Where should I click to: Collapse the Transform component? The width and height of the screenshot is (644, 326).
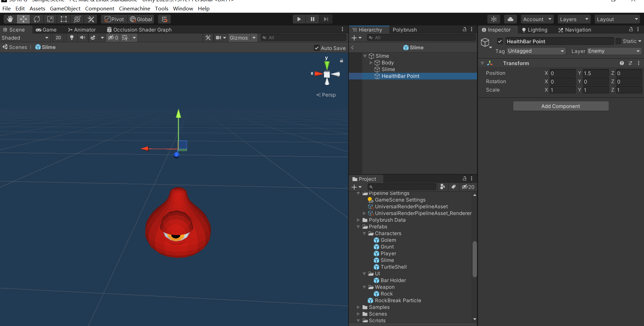482,63
